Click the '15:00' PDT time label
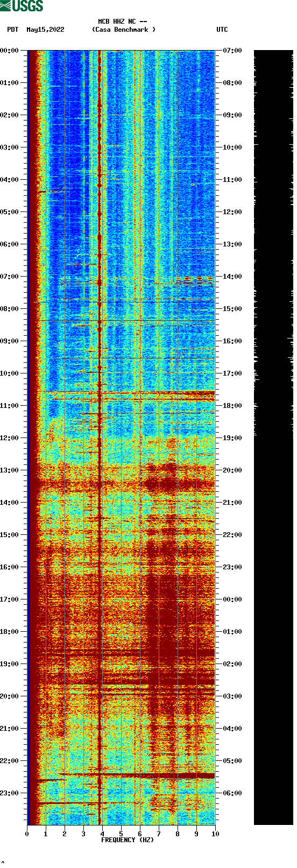Screen dimensions: 297x868 pos(9,535)
